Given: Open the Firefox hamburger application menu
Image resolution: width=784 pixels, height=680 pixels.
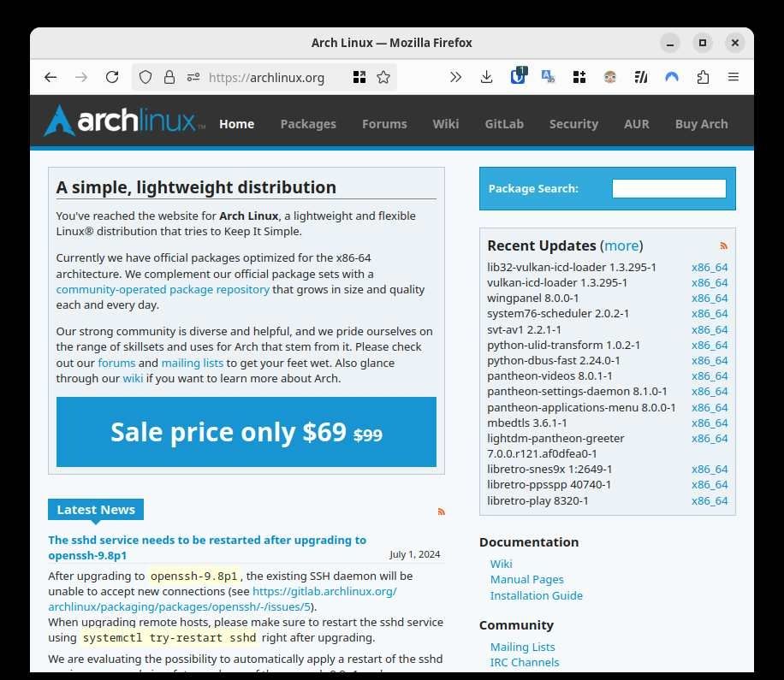Looking at the screenshot, I should point(733,77).
